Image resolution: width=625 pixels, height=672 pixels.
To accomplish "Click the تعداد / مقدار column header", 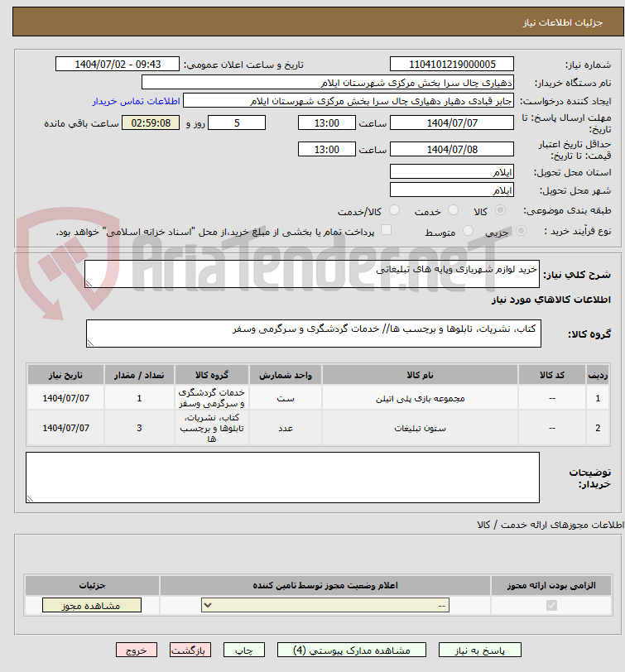I will [139, 375].
